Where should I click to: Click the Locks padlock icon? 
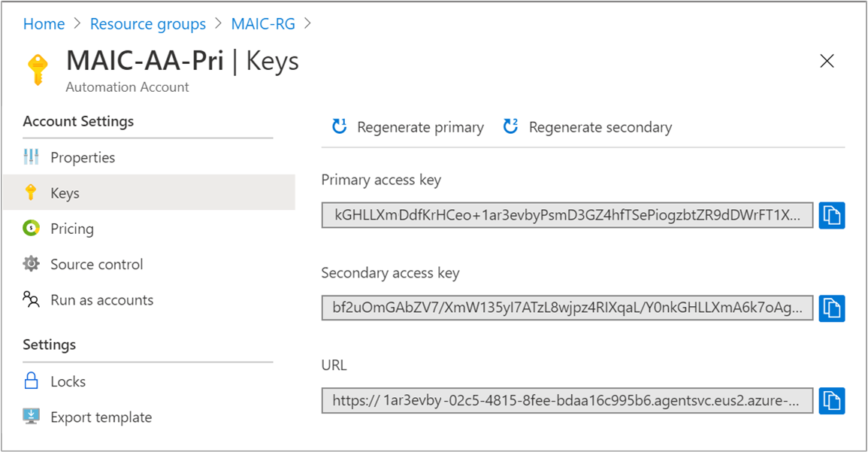[x=31, y=381]
